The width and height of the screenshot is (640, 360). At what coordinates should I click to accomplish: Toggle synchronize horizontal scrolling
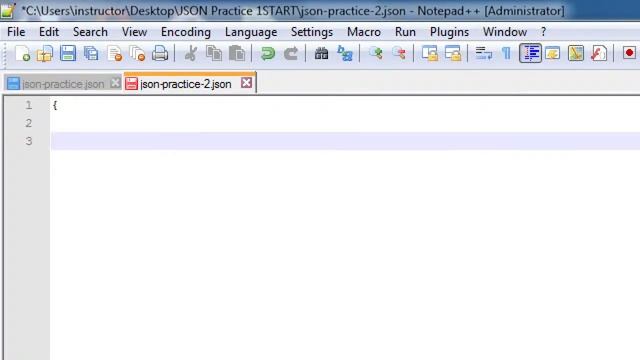point(453,53)
